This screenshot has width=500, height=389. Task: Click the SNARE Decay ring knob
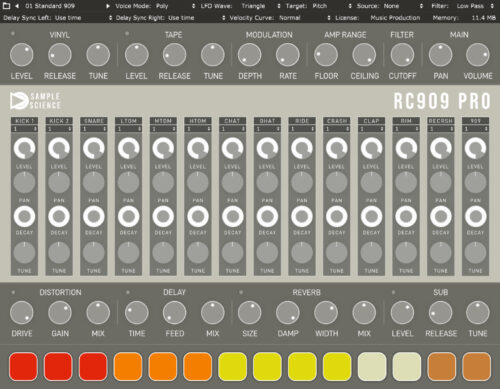(94, 216)
